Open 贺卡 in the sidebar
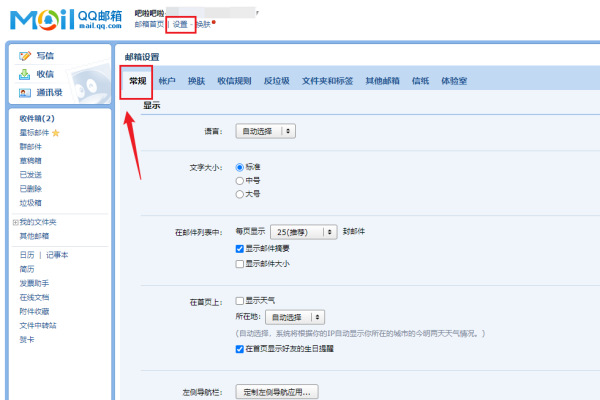Viewport: 600px width, 400px height. [x=27, y=340]
